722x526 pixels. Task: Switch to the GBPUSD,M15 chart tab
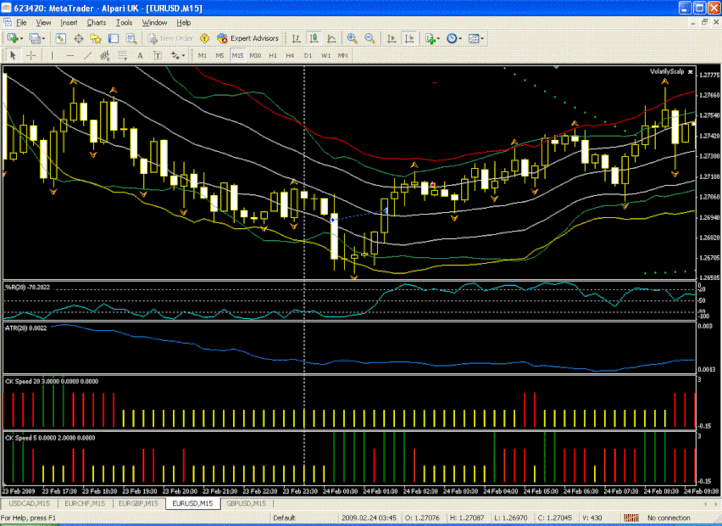246,504
